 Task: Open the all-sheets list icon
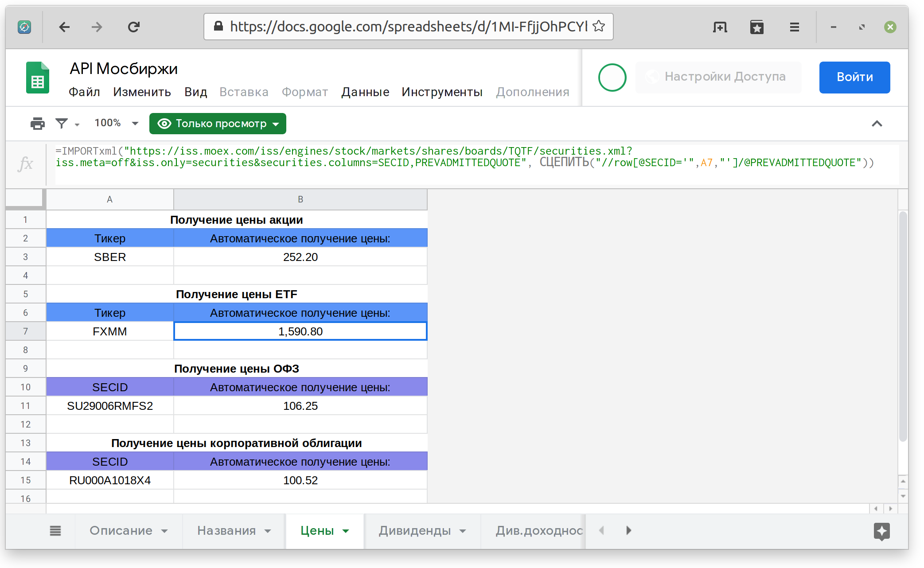click(x=55, y=531)
